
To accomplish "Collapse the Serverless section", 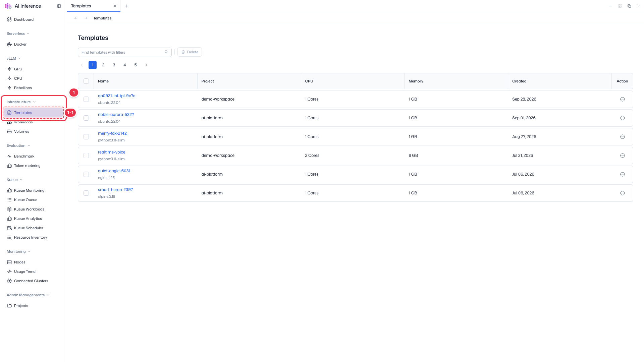I will (x=18, y=34).
